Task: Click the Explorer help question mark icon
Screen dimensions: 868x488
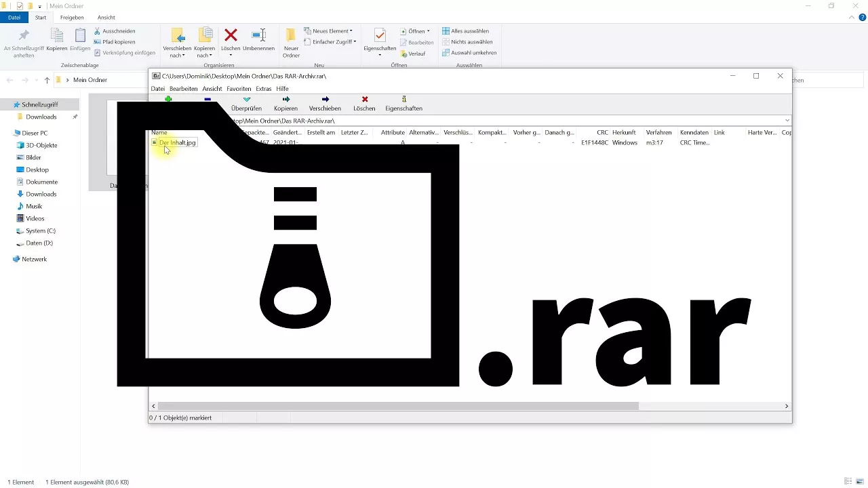Action: pos(863,17)
